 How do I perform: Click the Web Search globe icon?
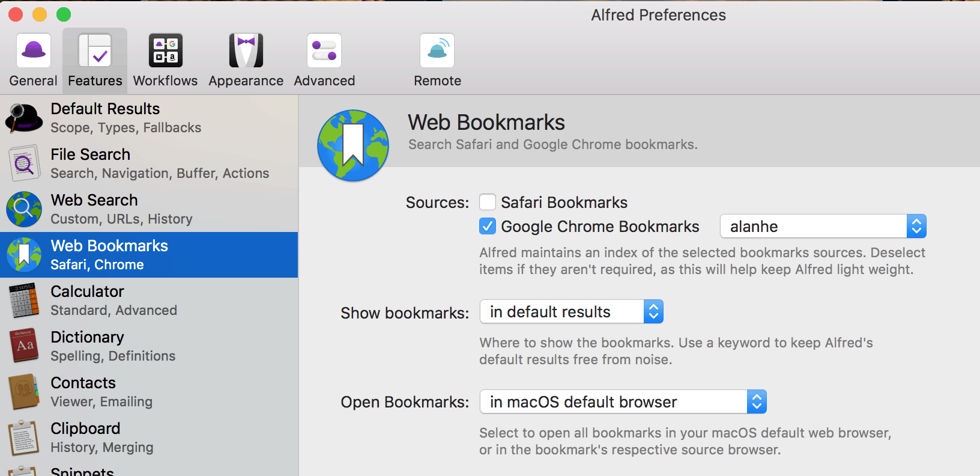24,209
